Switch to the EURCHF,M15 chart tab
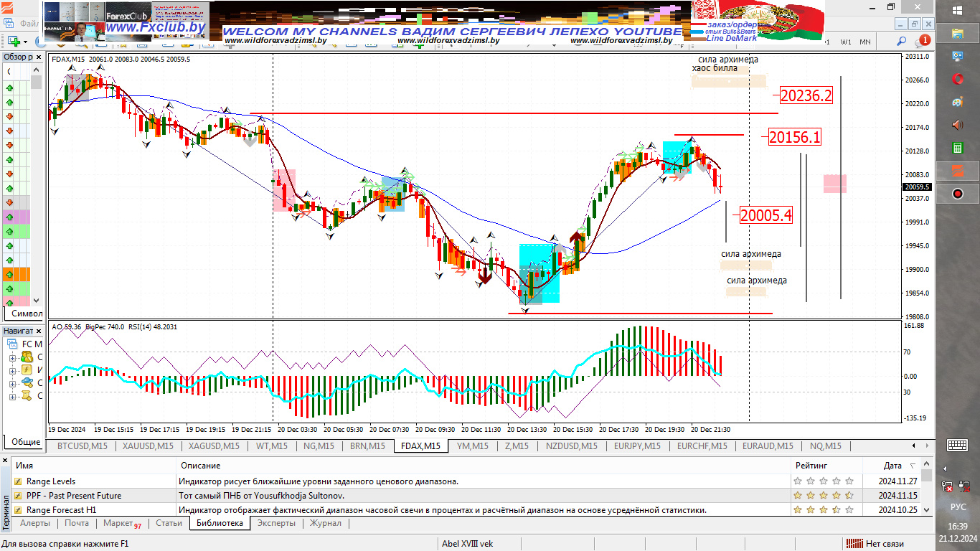980x551 pixels. click(702, 446)
